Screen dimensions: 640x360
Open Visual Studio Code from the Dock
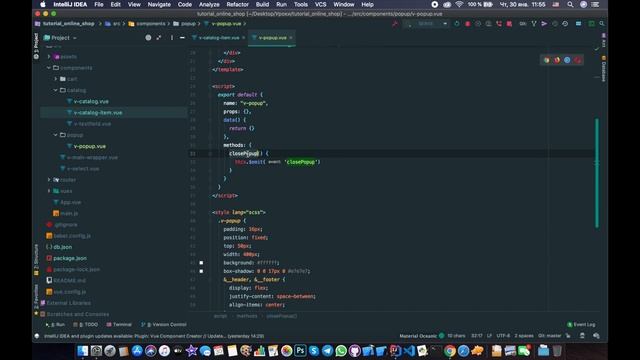(409, 351)
